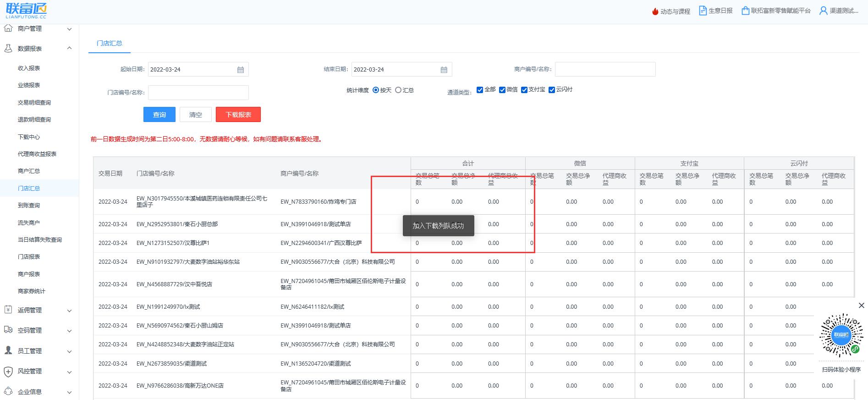Expand the 企业信息 chevron
The height and width of the screenshot is (400, 868).
[x=69, y=392]
